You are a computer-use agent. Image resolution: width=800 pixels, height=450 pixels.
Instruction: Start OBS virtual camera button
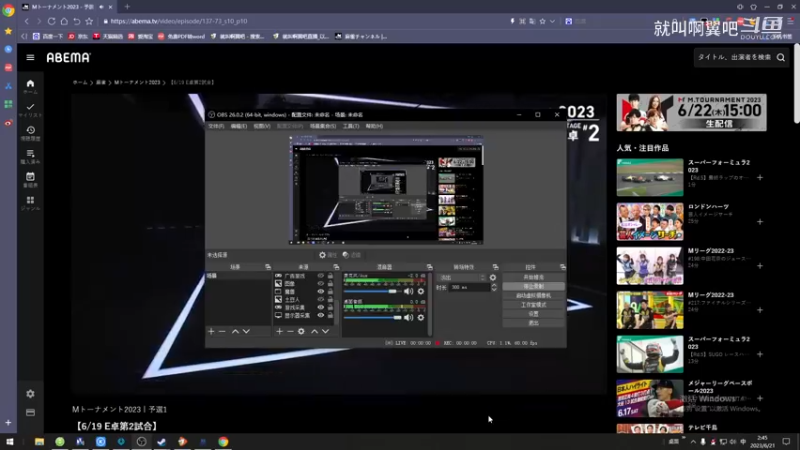click(534, 295)
